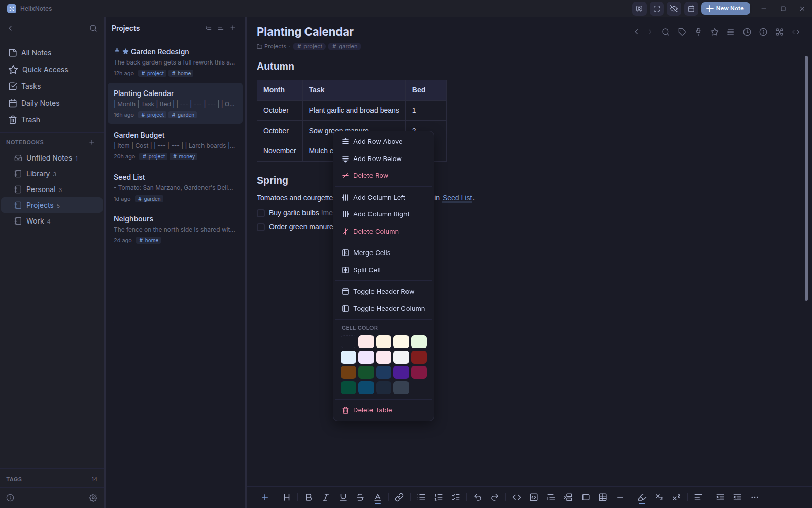The image size is (812, 508).
Task: Open the Projects notebook
Action: pyautogui.click(x=52, y=205)
